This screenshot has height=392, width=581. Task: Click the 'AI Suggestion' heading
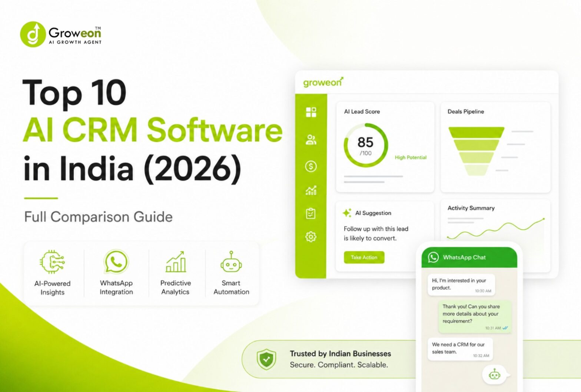pyautogui.click(x=373, y=213)
